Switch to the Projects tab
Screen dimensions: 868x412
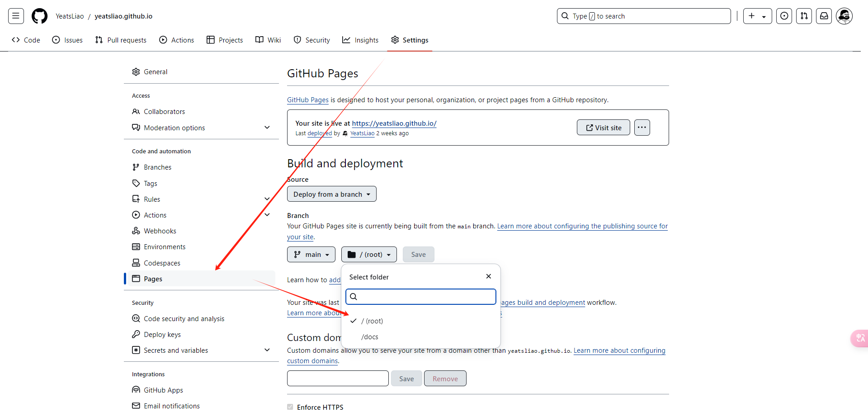[225, 40]
